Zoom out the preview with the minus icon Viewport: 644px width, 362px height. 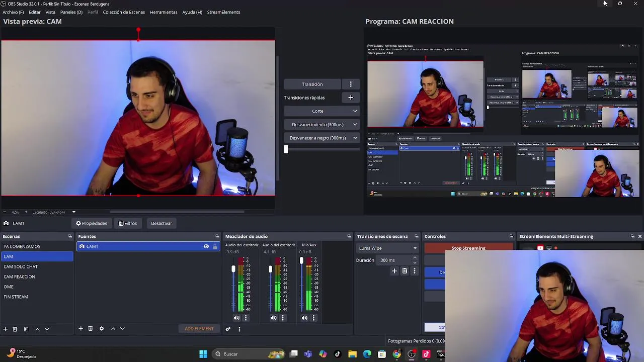tap(5, 212)
